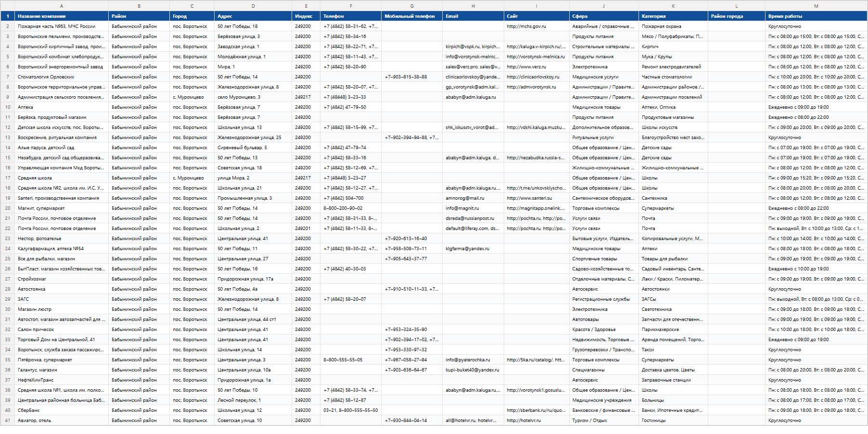Screen dimensions: 868x434
Task: Select cell "Алые паруса, детский сад"
Action: pyautogui.click(x=62, y=148)
